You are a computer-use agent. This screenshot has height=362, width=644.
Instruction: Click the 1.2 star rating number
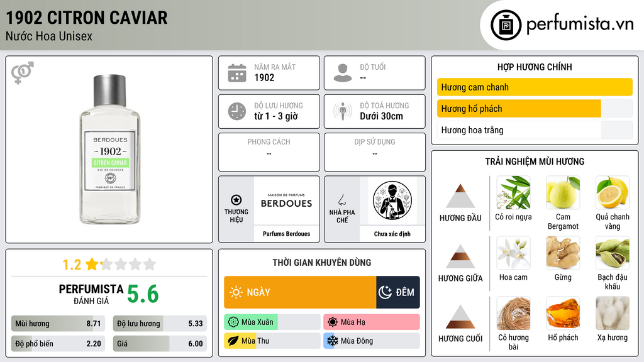[72, 265]
